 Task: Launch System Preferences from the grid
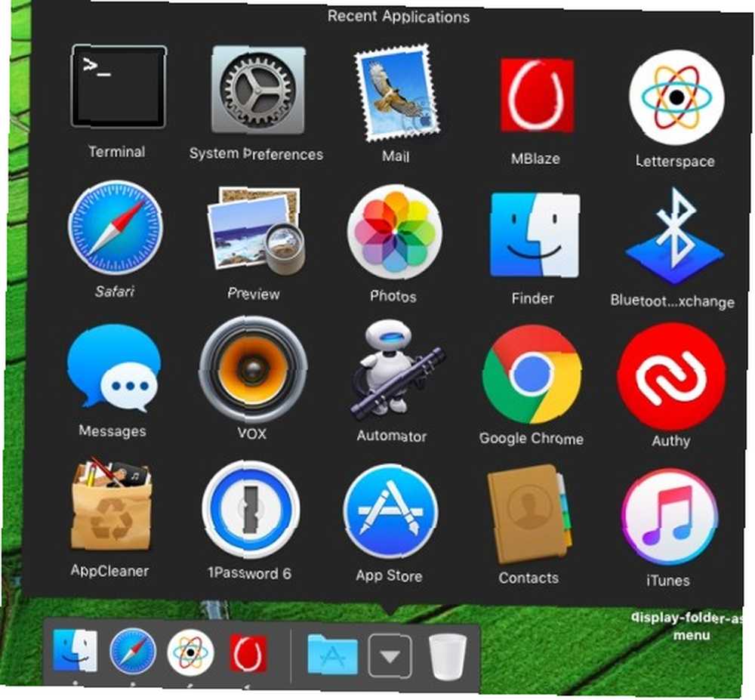[258, 90]
